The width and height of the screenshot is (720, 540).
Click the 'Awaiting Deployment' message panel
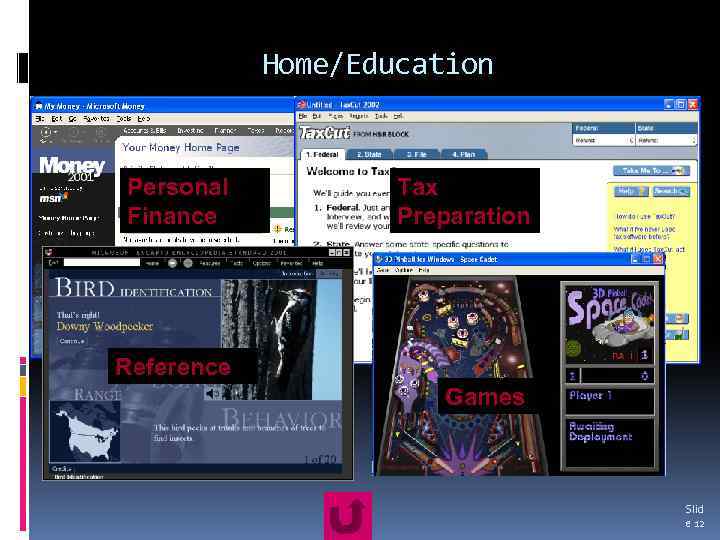(609, 442)
